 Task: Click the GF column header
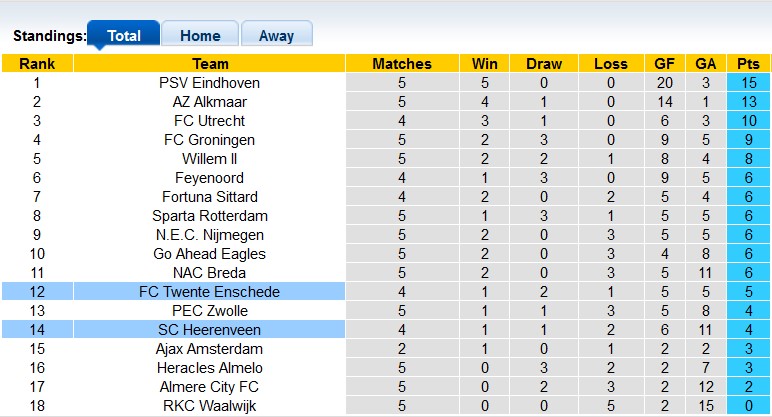click(665, 64)
